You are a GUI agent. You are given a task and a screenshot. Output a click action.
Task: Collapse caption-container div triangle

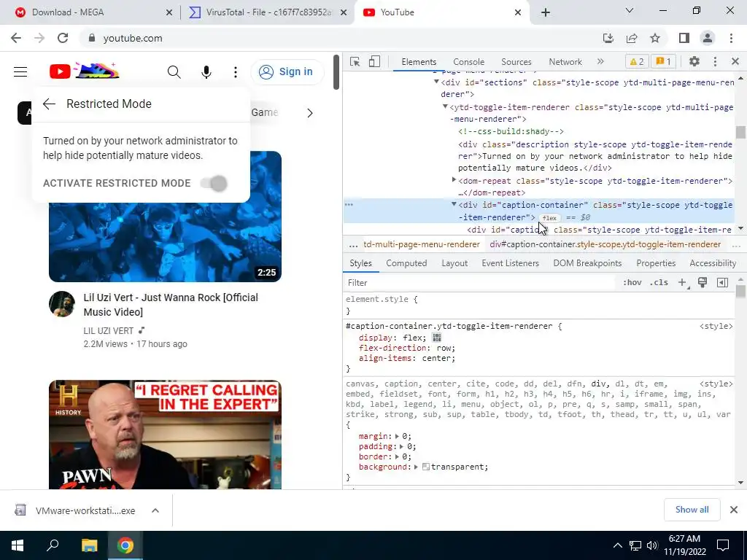454,204
